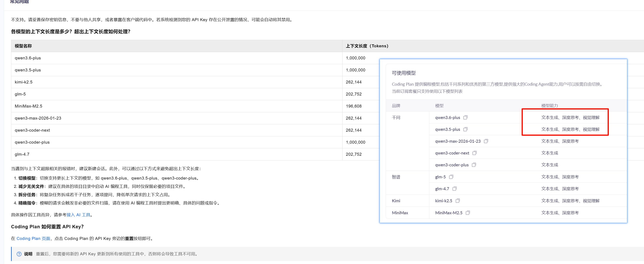Image resolution: width=644 pixels, height=264 pixels.
Task: Click the 上下文长度 (Tokens) column header
Action: (367, 46)
